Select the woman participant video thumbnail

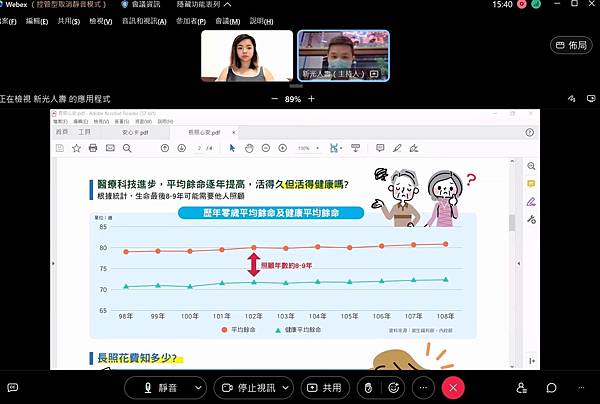click(x=247, y=56)
